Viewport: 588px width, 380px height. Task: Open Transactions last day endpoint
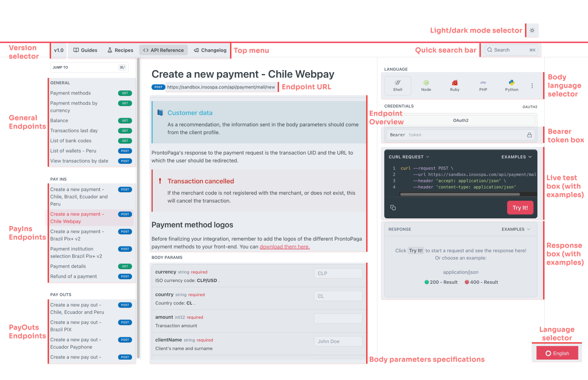coord(91,131)
